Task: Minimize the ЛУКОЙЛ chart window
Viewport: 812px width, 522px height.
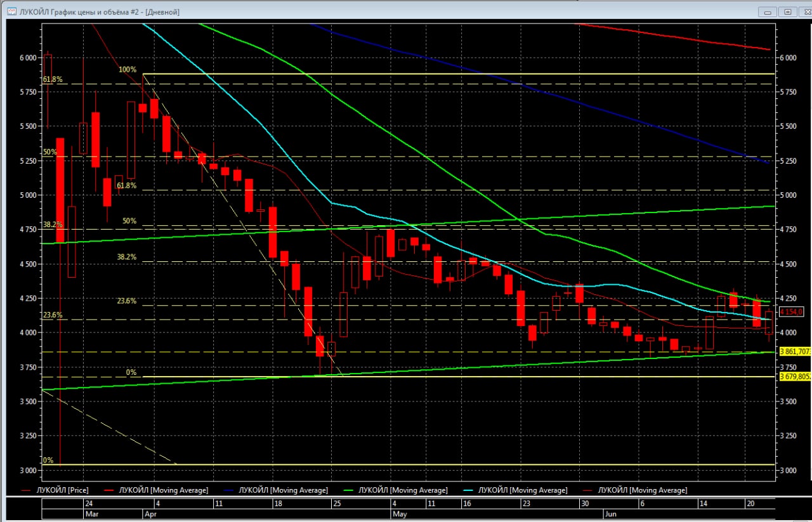Action: [x=769, y=11]
